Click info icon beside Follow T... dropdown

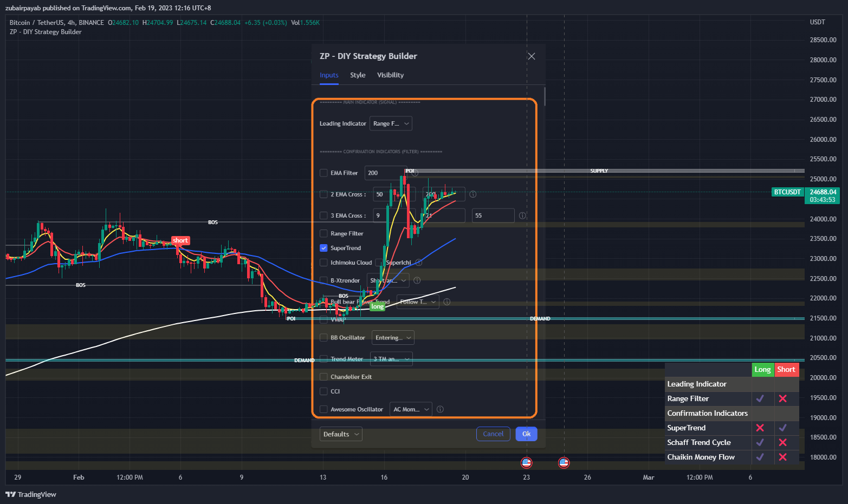click(x=447, y=302)
